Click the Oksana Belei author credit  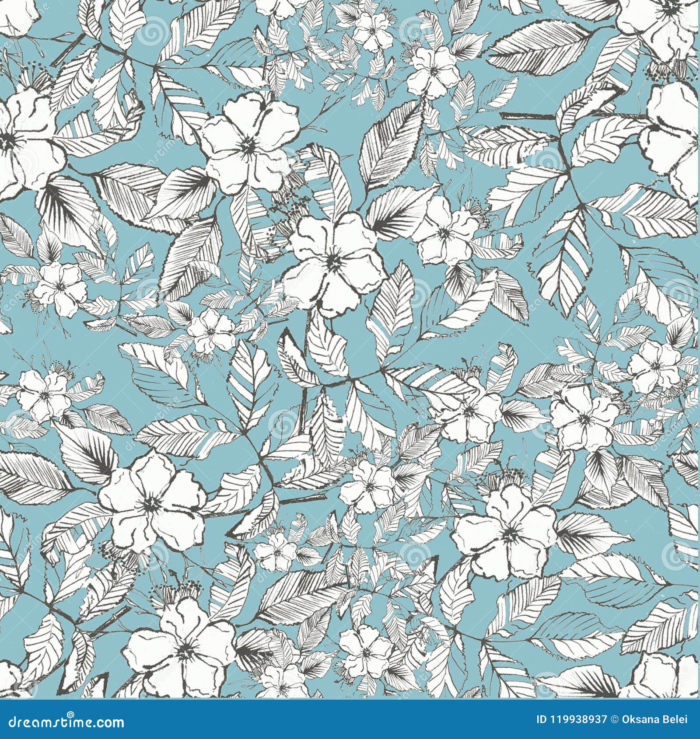654,718
